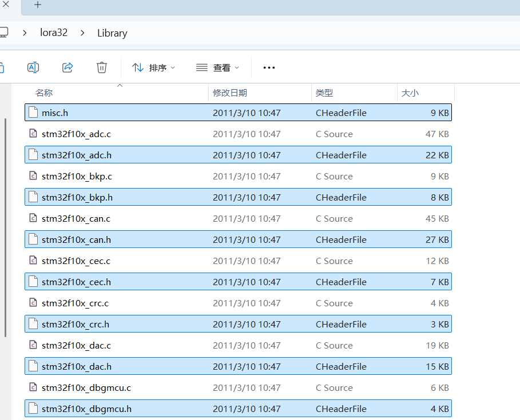Open a new tab with the plus button
Image resolution: width=520 pixels, height=420 pixels.
point(38,5)
